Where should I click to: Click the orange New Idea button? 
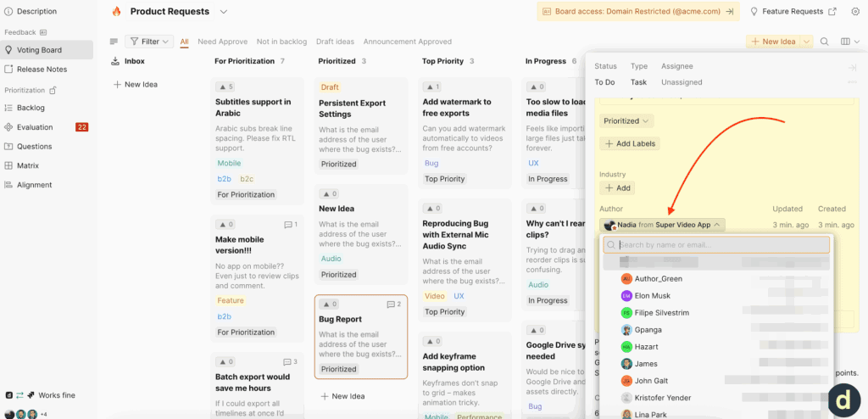[773, 42]
